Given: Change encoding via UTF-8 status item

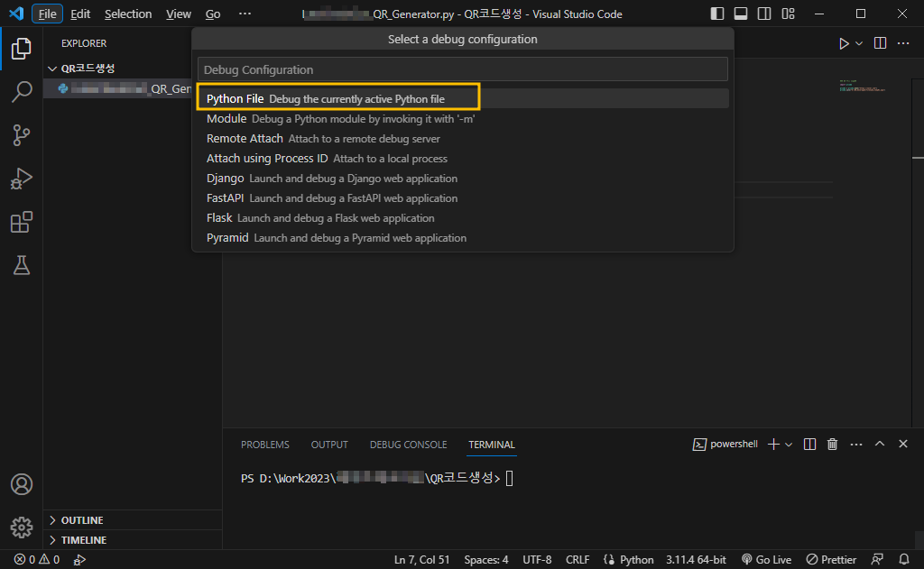Looking at the screenshot, I should [x=537, y=560].
